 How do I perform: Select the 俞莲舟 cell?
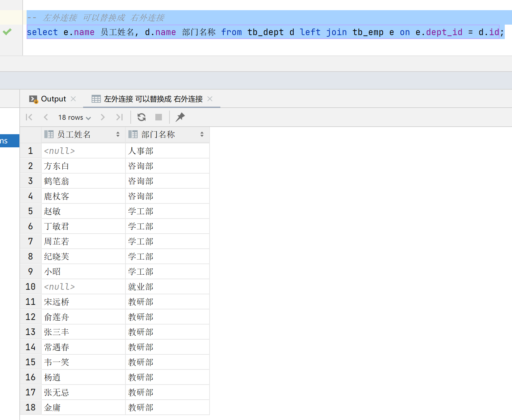[83, 317]
